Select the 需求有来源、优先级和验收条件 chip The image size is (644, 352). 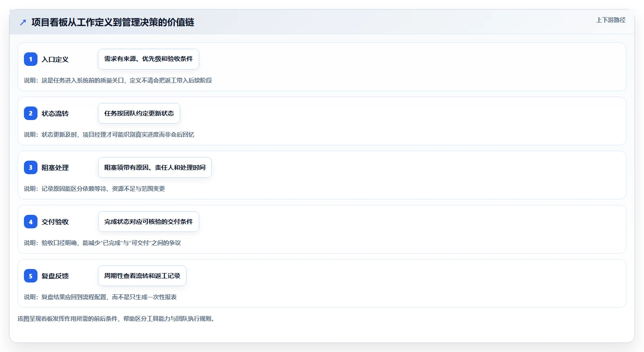coord(149,59)
